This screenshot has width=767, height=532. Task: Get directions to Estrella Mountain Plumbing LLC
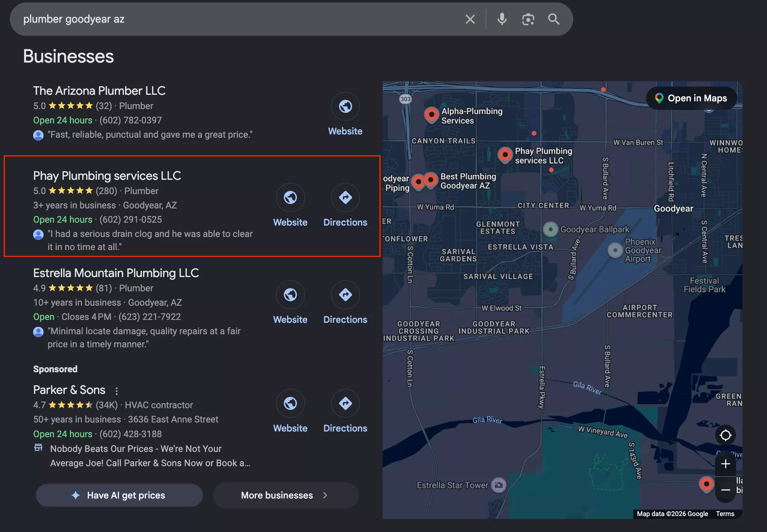345,295
